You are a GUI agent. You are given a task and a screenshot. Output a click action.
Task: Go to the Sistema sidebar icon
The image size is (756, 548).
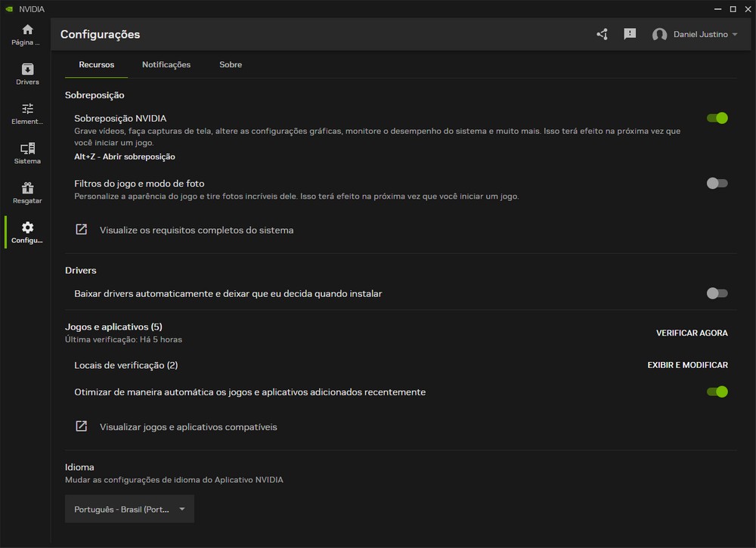27,149
